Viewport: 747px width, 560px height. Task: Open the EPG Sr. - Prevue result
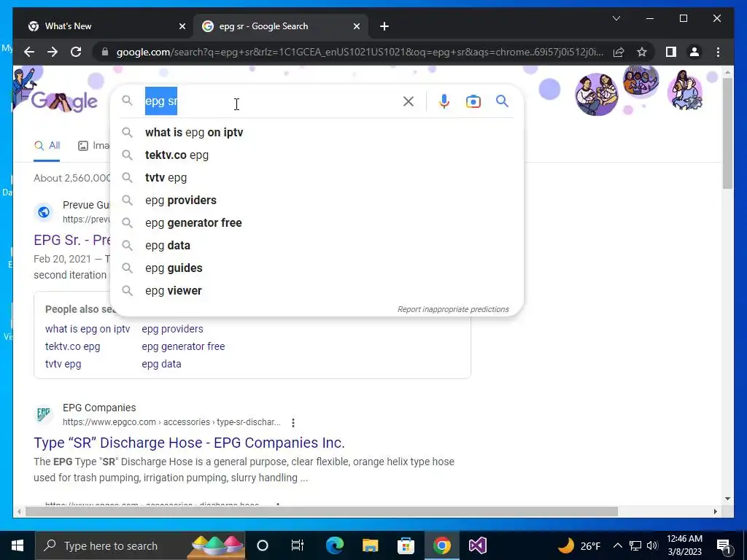coord(72,240)
